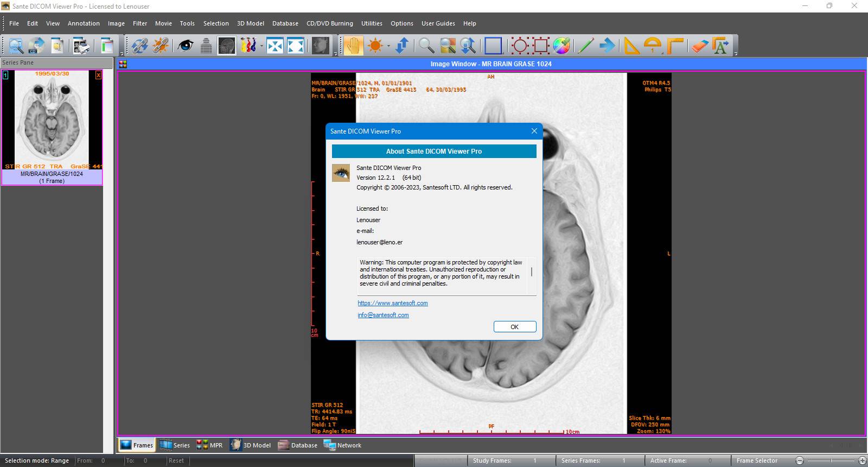Expand the first toolbar overflow arrow

coord(122,53)
